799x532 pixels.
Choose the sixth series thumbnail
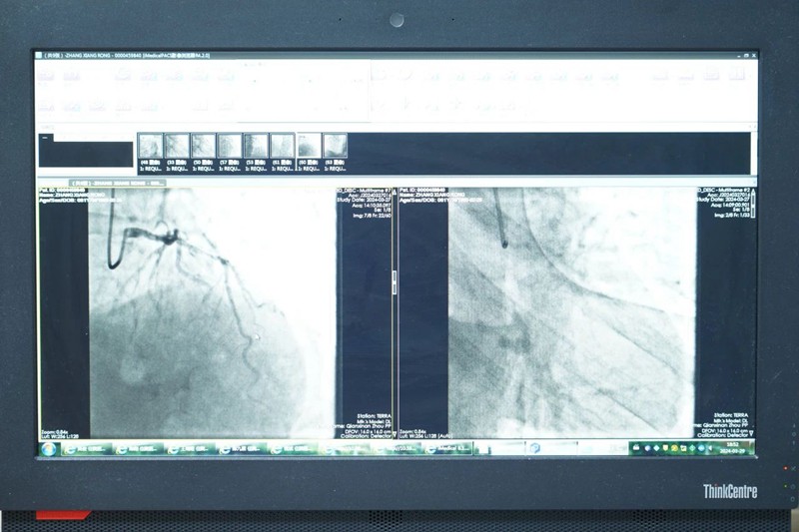(x=283, y=147)
